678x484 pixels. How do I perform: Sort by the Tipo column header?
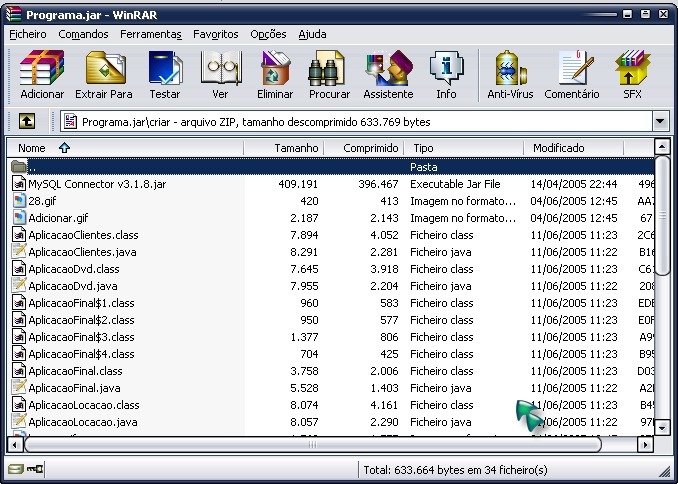(x=464, y=148)
